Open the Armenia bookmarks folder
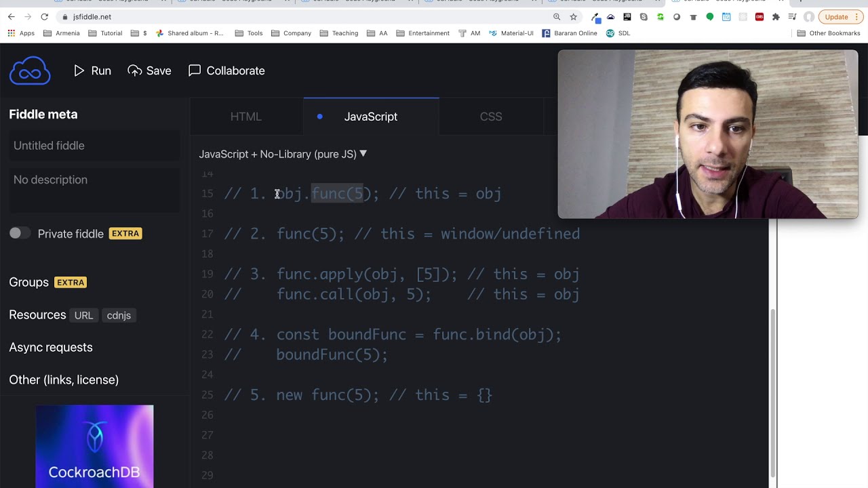The height and width of the screenshot is (488, 868). point(62,33)
